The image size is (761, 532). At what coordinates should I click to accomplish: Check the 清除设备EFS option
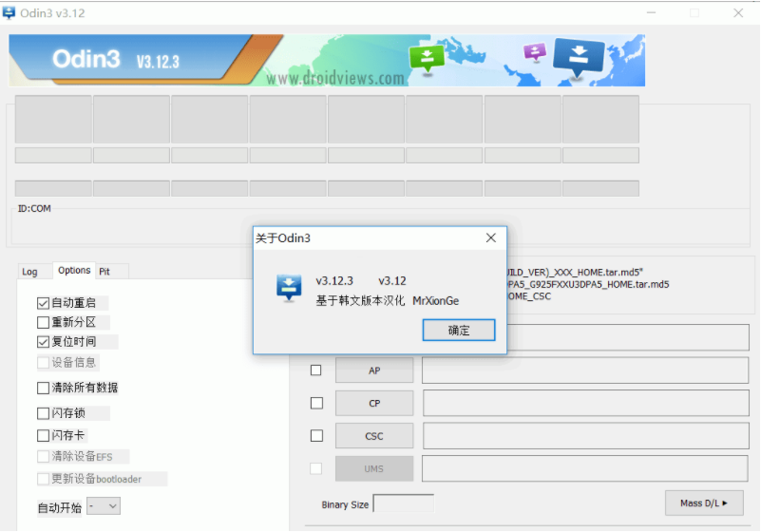pos(43,456)
